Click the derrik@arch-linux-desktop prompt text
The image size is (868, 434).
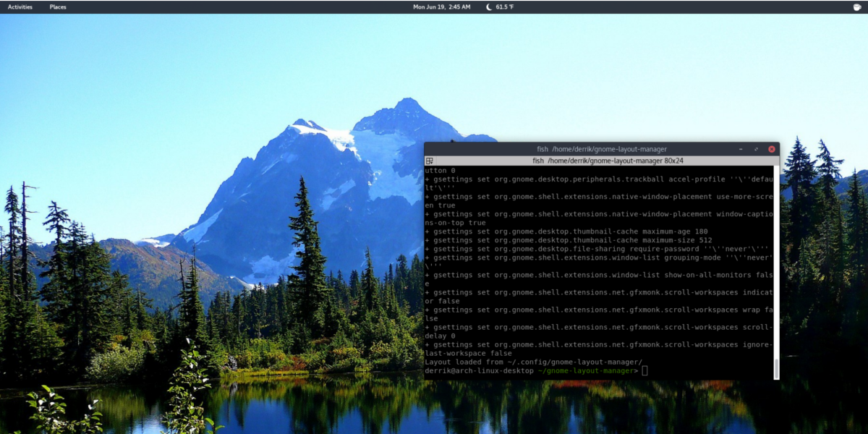pos(479,371)
